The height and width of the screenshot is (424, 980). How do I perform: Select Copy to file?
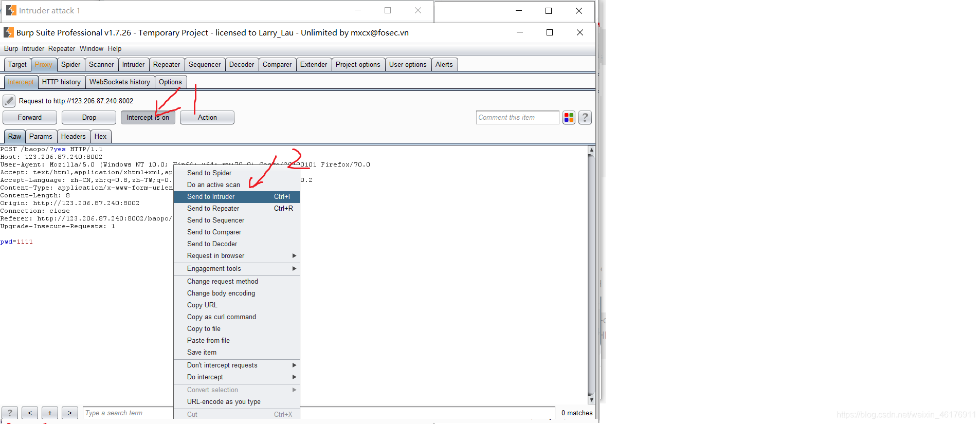pos(237,328)
